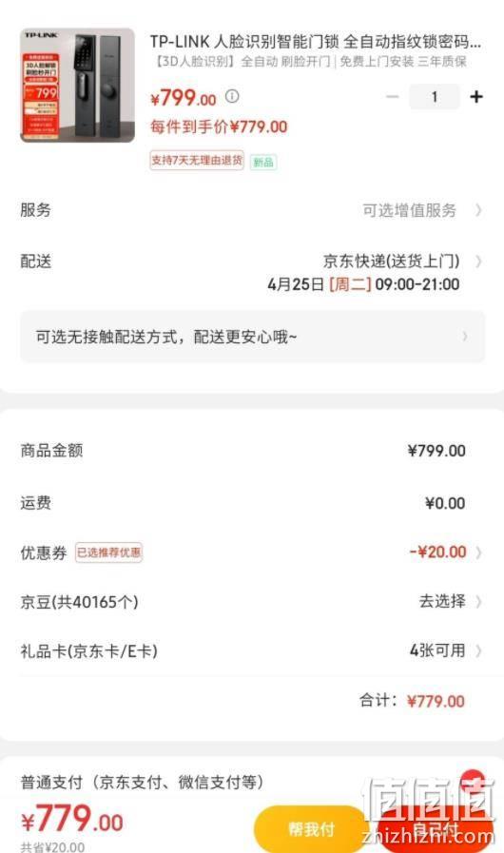Tap the 帮我付 button
This screenshot has height=853, width=504.
(x=311, y=829)
